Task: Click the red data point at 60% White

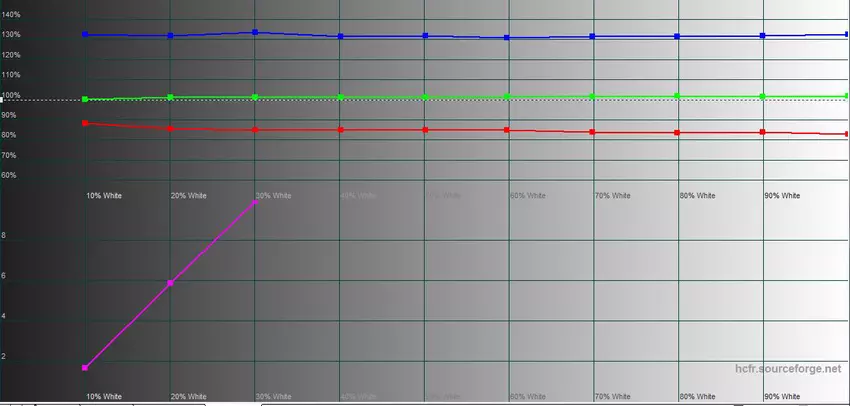Action: click(x=508, y=130)
